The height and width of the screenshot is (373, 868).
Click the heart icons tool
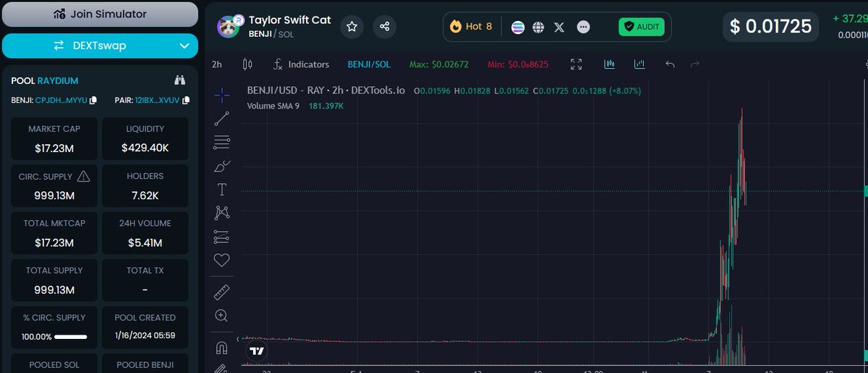pyautogui.click(x=222, y=260)
